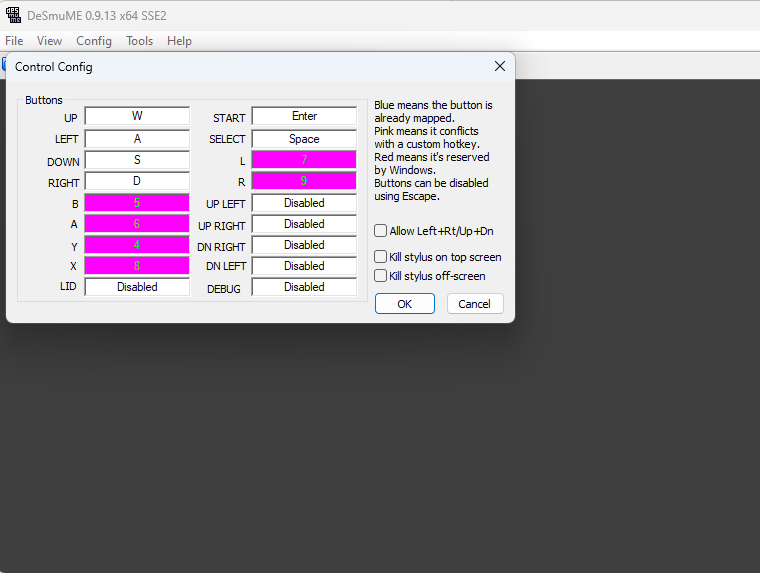Screen dimensions: 760x573
Task: Select the DOWN field mapped to S
Action: [137, 160]
